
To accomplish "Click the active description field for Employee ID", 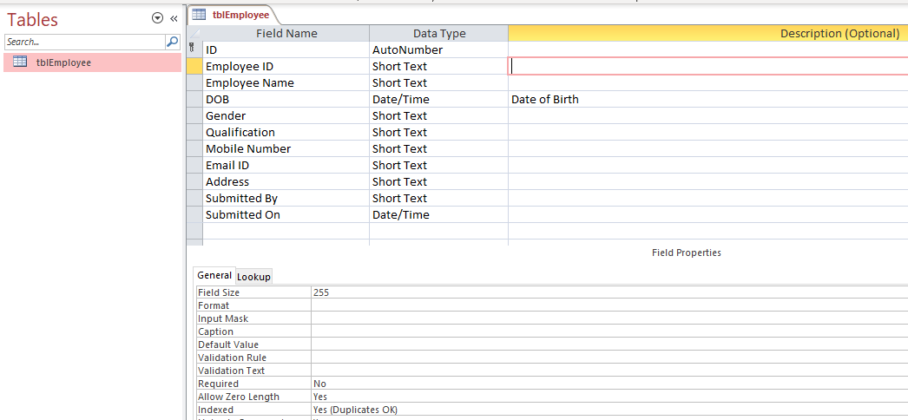I will 708,66.
